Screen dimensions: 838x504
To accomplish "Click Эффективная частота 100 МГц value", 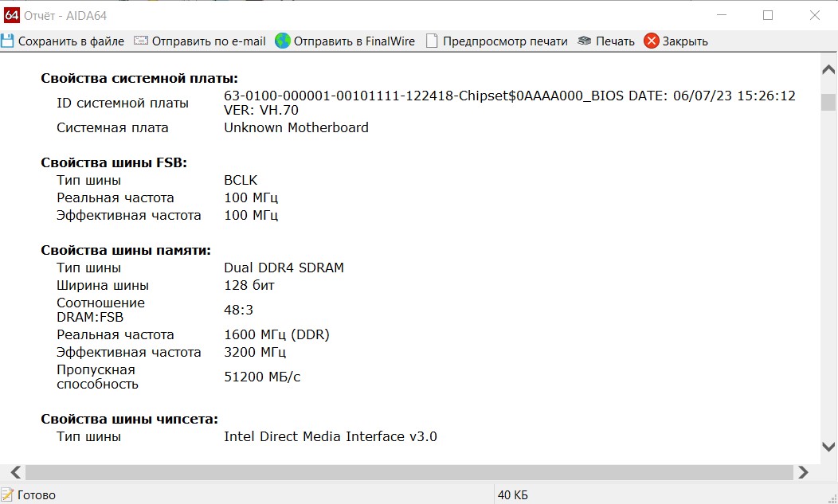I will click(251, 216).
